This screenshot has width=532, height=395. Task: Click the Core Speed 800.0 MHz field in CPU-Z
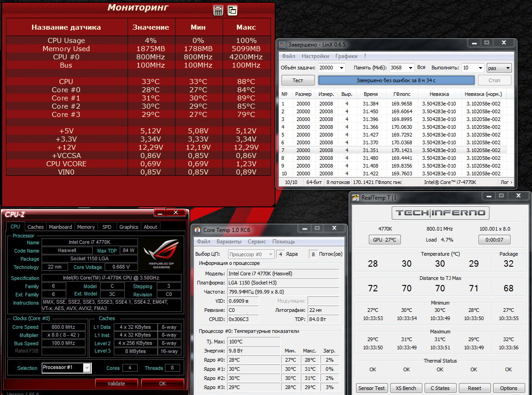(63, 327)
